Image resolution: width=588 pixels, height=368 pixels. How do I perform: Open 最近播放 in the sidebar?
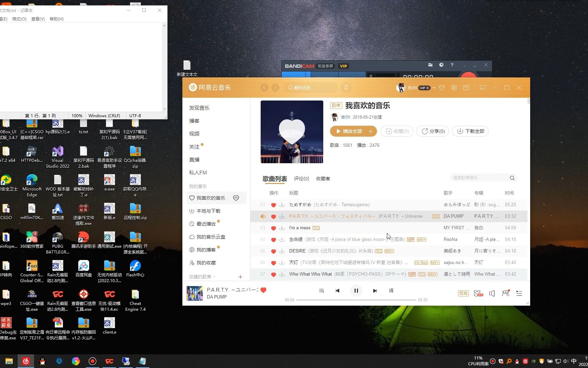[x=206, y=224]
